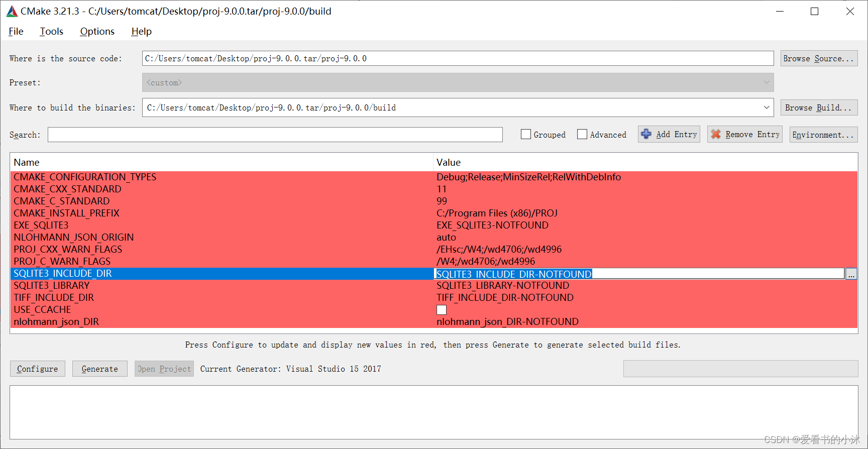Viewport: 868px width, 449px height.
Task: Click the nlohmann_json_DIR-NOTFOUND value
Action: pos(507,321)
